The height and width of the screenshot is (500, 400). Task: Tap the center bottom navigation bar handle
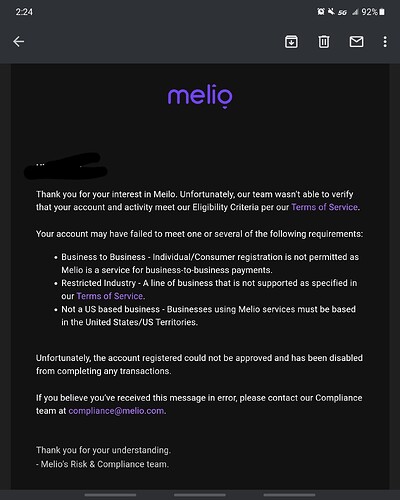click(200, 495)
